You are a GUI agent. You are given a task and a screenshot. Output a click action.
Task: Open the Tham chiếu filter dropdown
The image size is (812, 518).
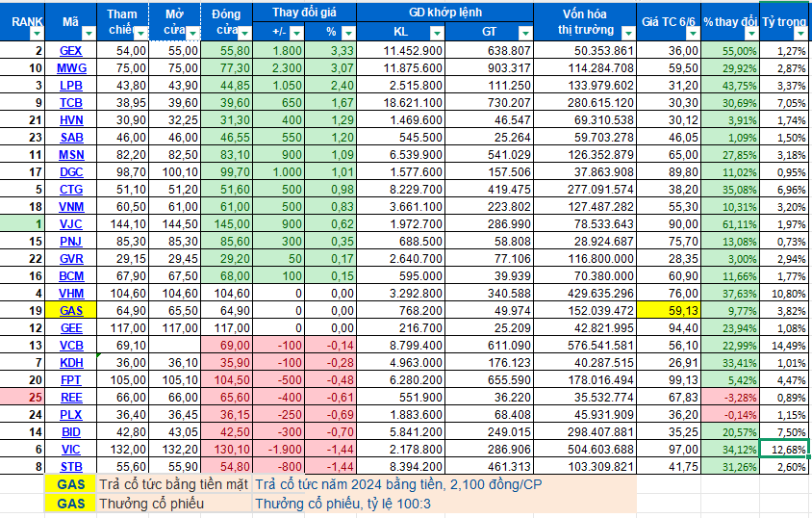coord(140,34)
